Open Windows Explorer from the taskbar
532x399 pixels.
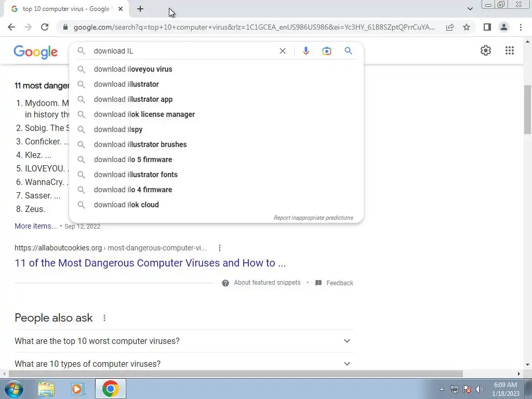pyautogui.click(x=46, y=389)
